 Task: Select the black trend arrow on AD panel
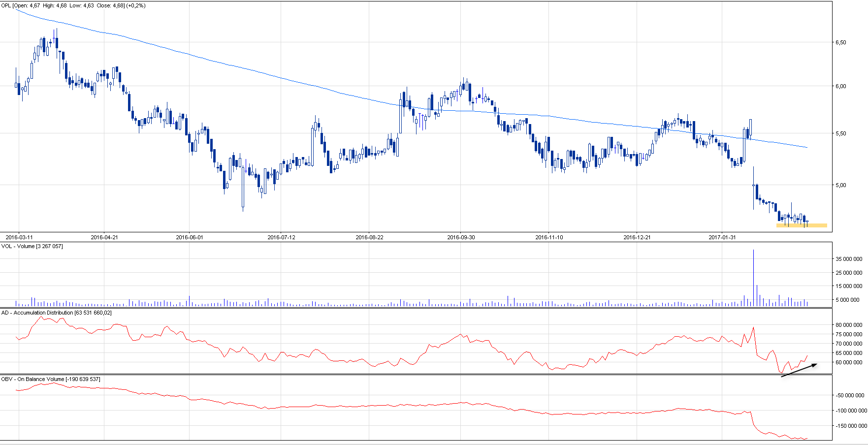pos(799,370)
